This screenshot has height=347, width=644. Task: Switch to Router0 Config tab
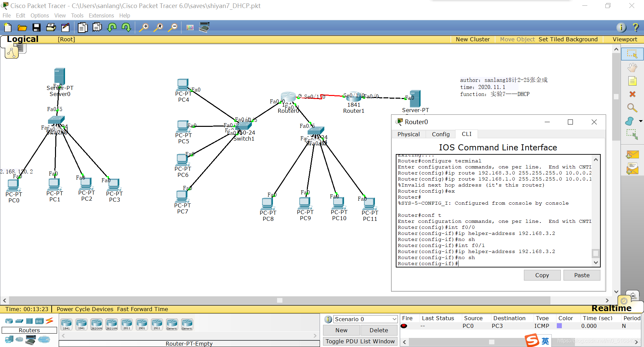point(441,134)
